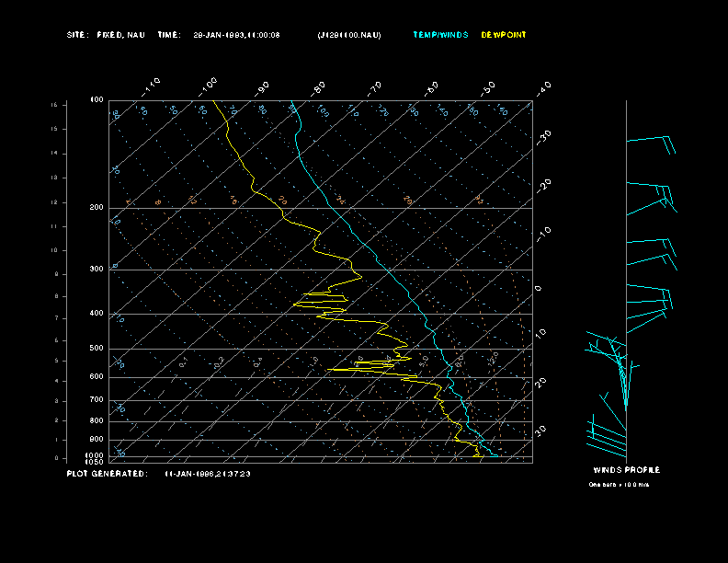
Task: Click the 300 pressure level label
Action: 97,270
